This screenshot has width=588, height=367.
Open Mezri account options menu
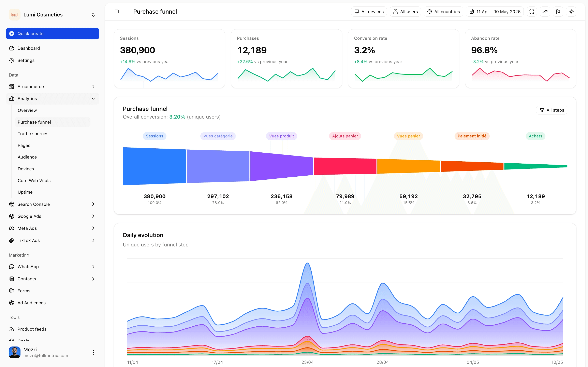(93, 352)
